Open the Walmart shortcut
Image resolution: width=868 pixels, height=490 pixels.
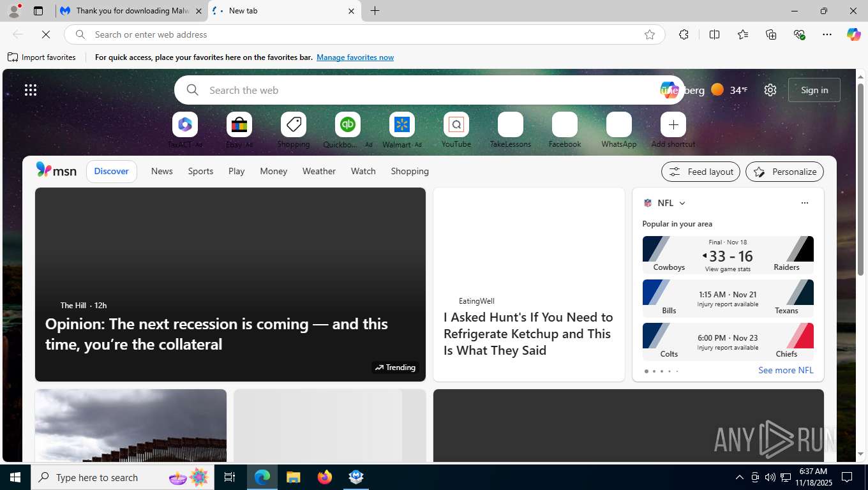click(402, 130)
